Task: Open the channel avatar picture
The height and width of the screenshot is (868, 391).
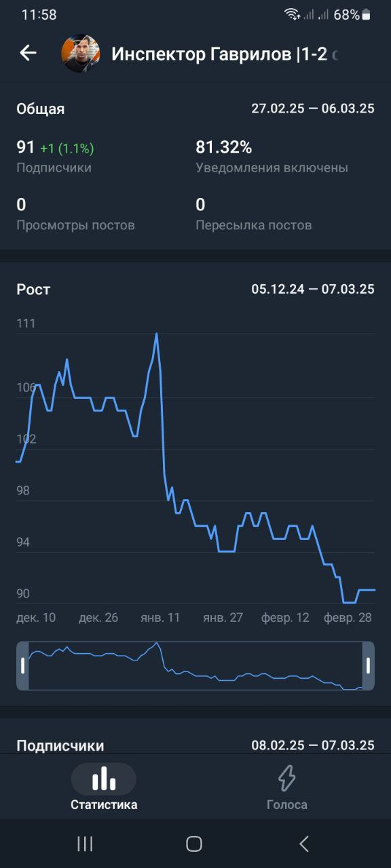Action: click(81, 54)
